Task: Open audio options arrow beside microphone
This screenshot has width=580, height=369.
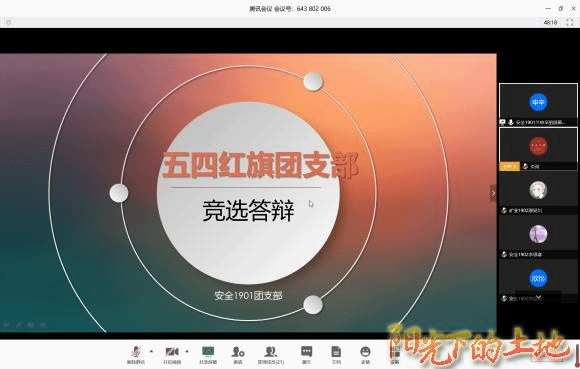Action: click(151, 351)
